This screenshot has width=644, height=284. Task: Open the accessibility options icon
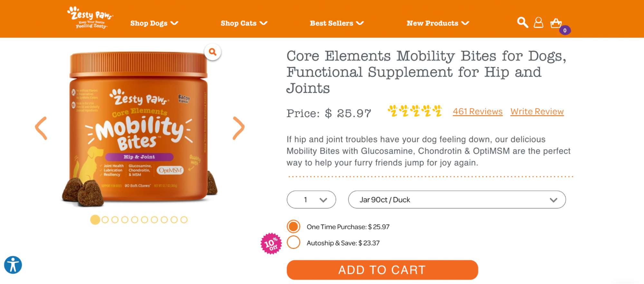click(13, 265)
